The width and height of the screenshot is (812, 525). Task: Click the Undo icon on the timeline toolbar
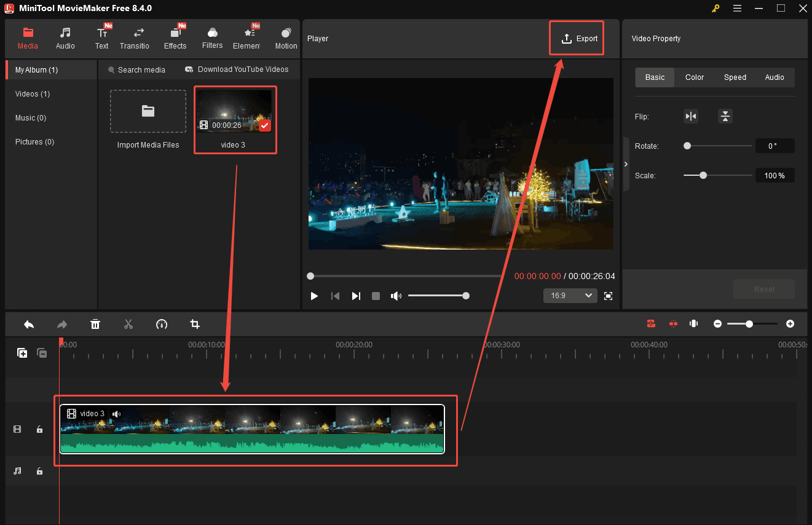[x=28, y=324]
